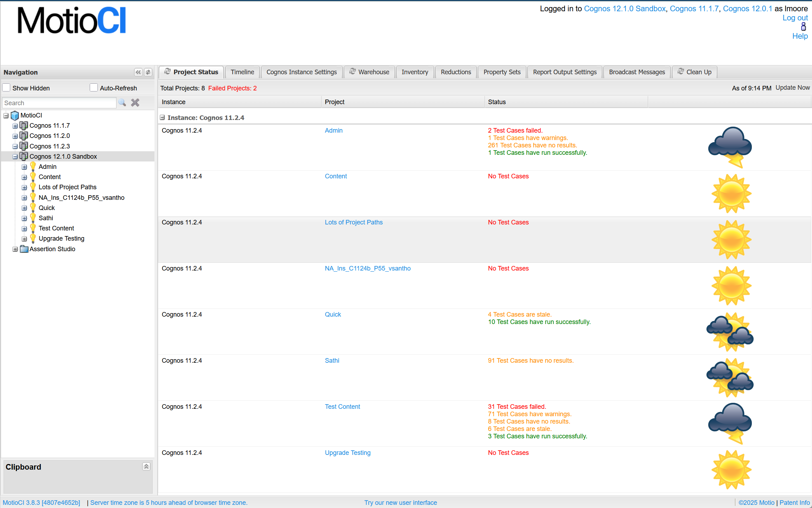Collapse the Navigation panel with double-arrow icon

[x=138, y=72]
